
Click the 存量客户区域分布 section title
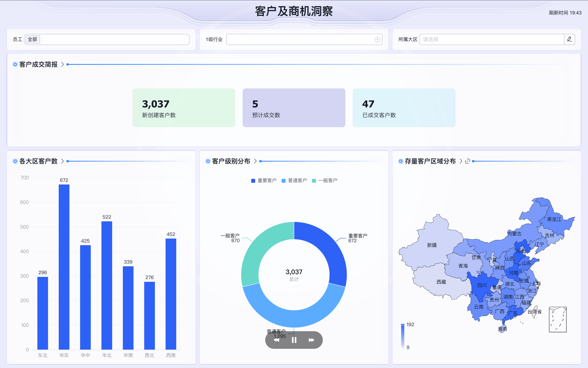430,161
